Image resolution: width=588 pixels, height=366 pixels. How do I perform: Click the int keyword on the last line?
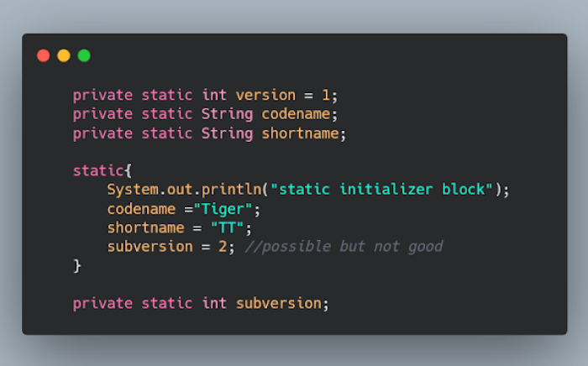(x=214, y=303)
